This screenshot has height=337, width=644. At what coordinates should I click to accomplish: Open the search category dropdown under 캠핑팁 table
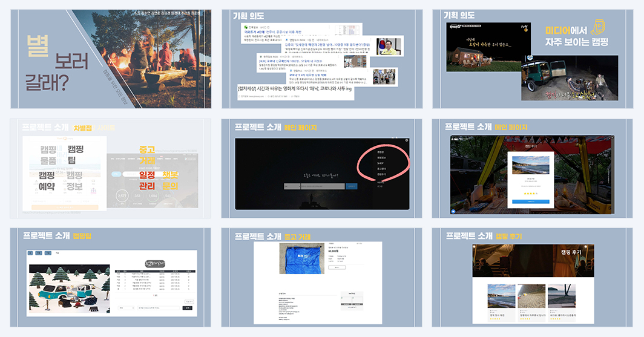click(x=126, y=308)
